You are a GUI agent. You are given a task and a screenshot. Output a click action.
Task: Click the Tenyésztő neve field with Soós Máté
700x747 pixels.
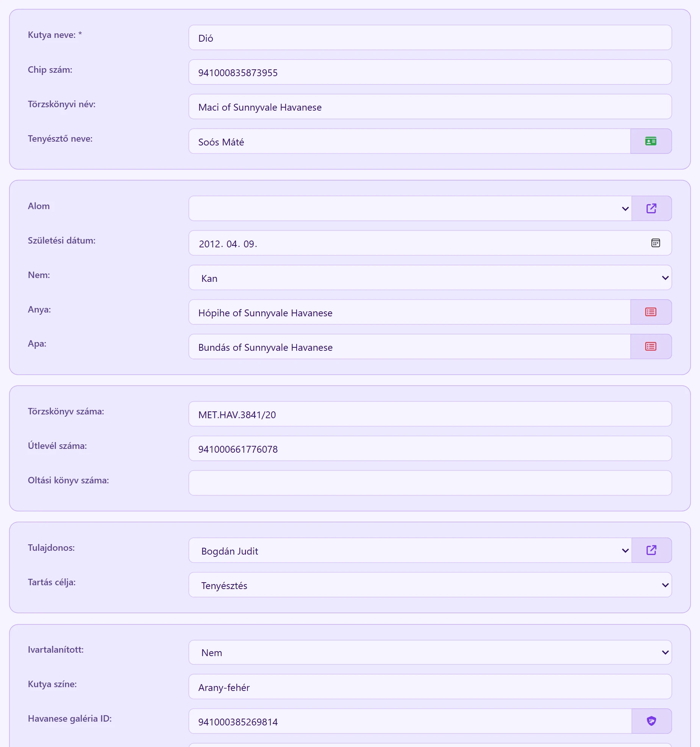(x=409, y=141)
